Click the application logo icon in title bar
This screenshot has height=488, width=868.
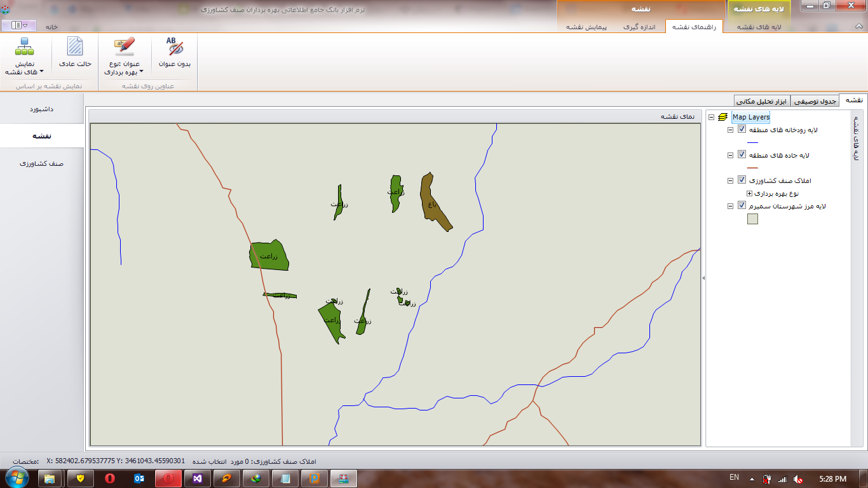tap(5, 10)
